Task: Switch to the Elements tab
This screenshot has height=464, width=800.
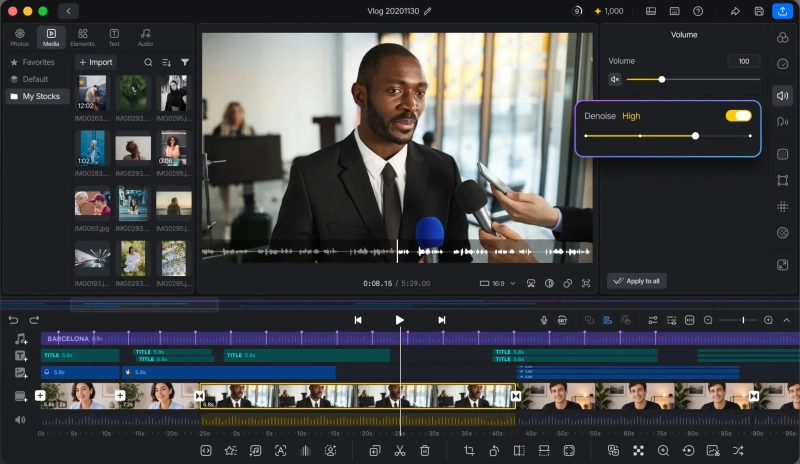Action: [82, 37]
